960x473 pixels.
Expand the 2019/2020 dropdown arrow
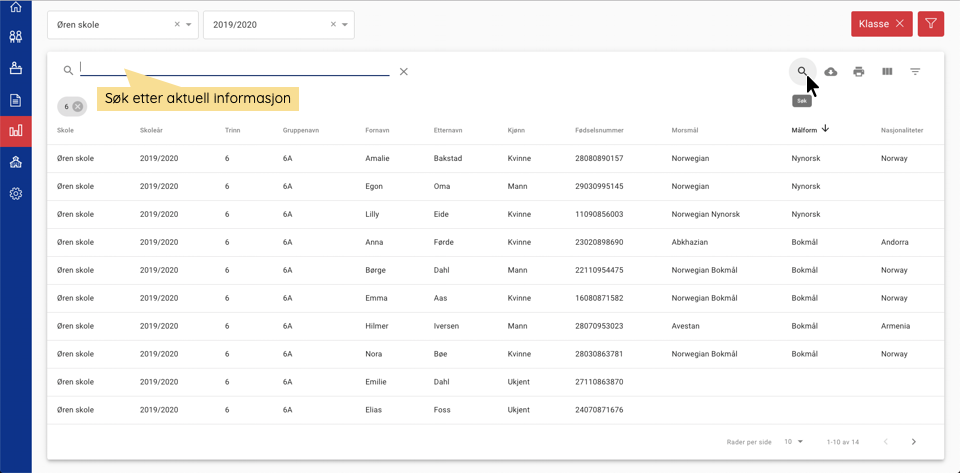pyautogui.click(x=345, y=24)
